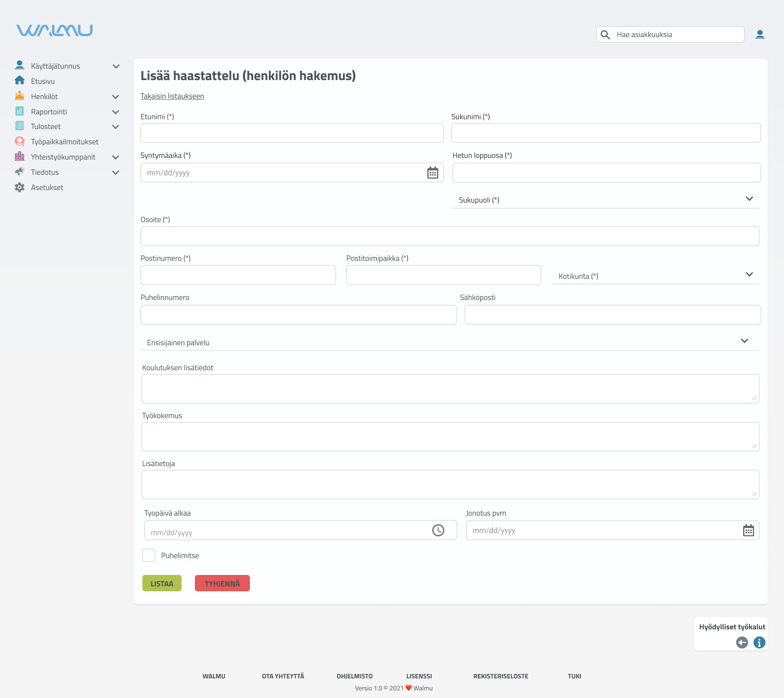Open the Sukupuoli dropdown

point(750,198)
